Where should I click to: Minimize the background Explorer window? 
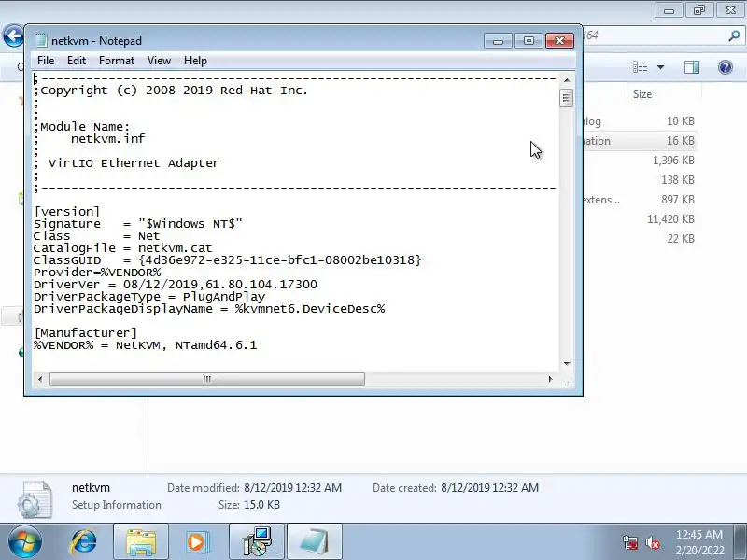[x=669, y=10]
